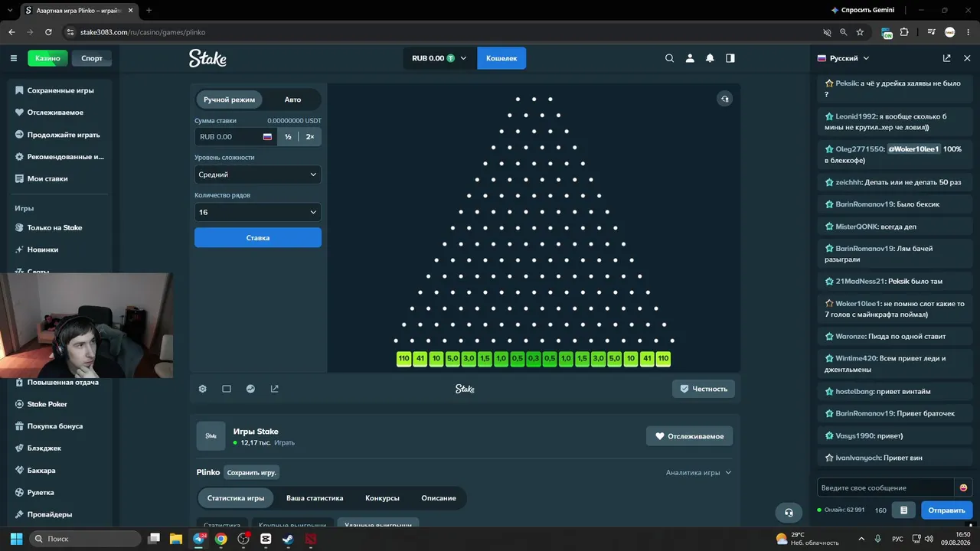980x551 pixels.
Task: Open Продолжайте играть in sidebar
Action: pyautogui.click(x=60, y=135)
